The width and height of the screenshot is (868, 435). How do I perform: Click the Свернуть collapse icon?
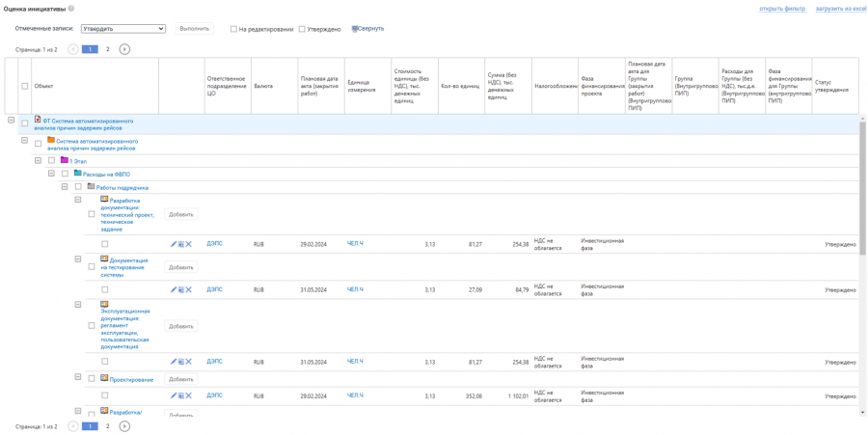355,29
